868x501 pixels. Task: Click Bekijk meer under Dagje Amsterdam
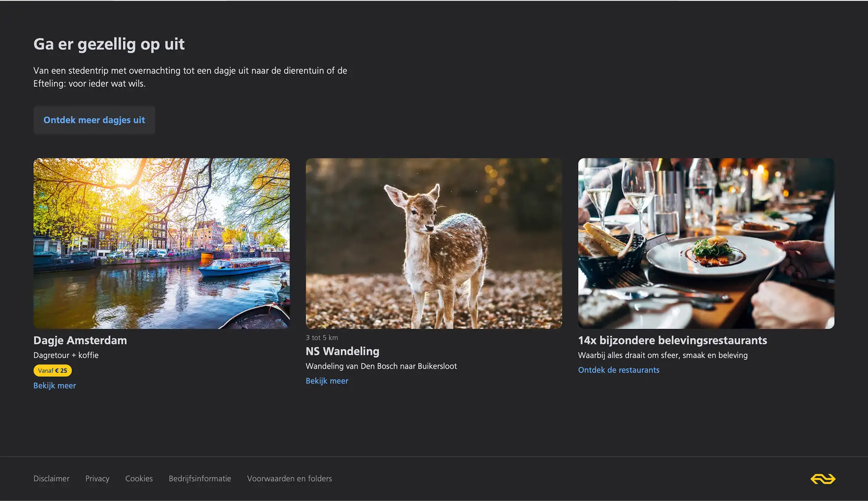pyautogui.click(x=54, y=386)
